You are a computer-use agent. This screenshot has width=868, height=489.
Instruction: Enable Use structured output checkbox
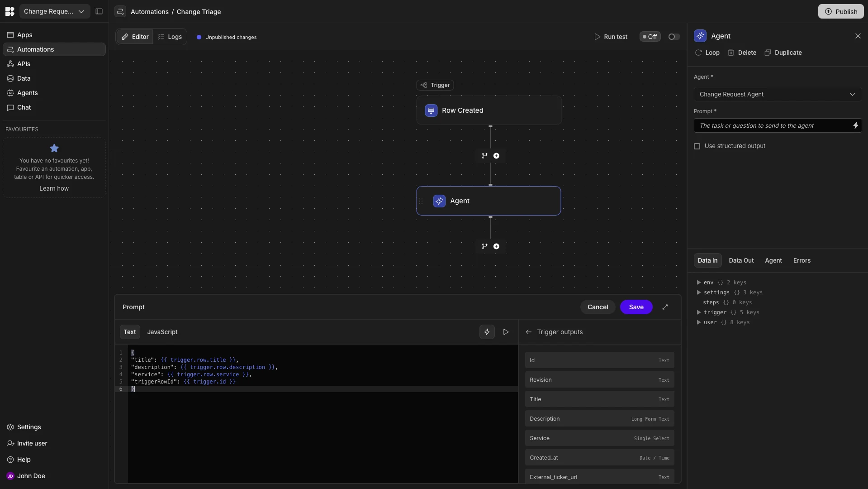697,146
